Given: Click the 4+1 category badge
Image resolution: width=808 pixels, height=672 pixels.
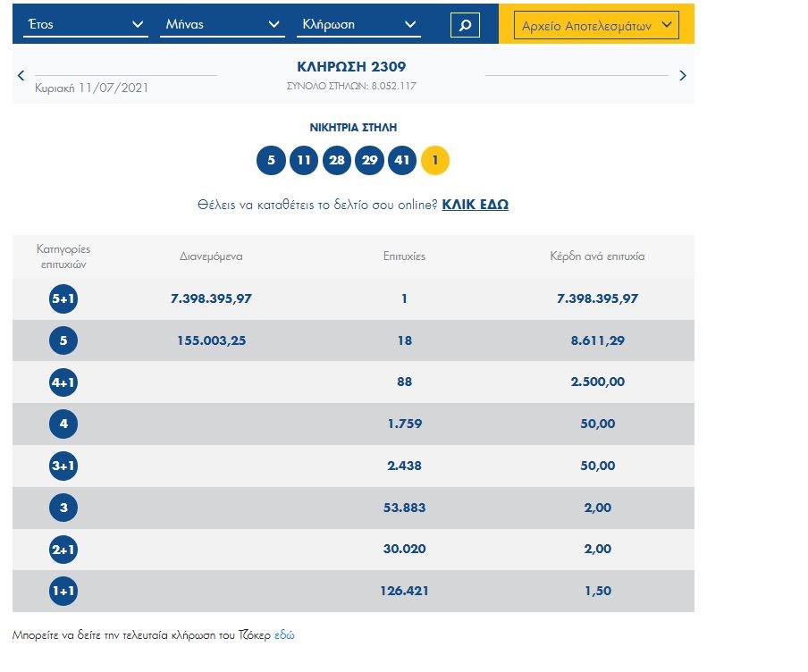Looking at the screenshot, I should point(63,382).
